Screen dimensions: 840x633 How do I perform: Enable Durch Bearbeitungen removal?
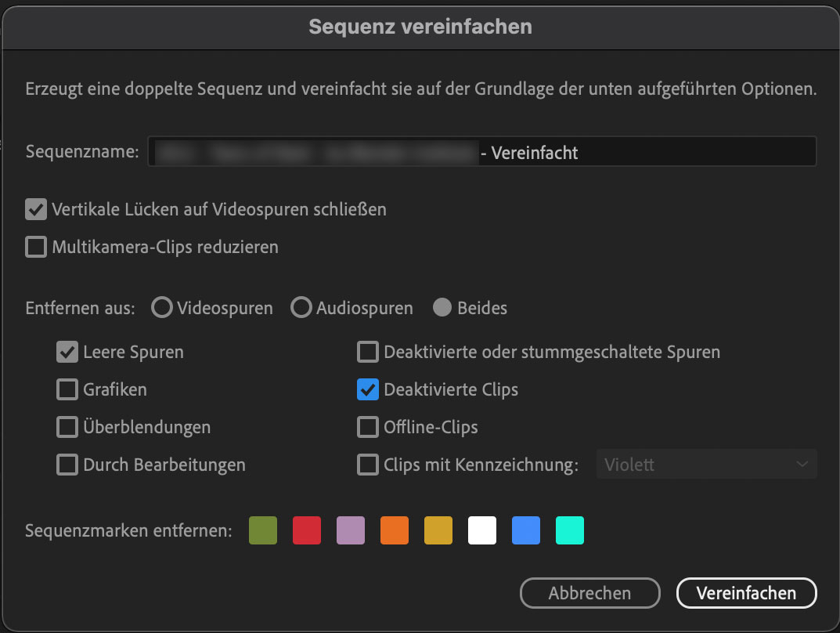[x=67, y=465]
